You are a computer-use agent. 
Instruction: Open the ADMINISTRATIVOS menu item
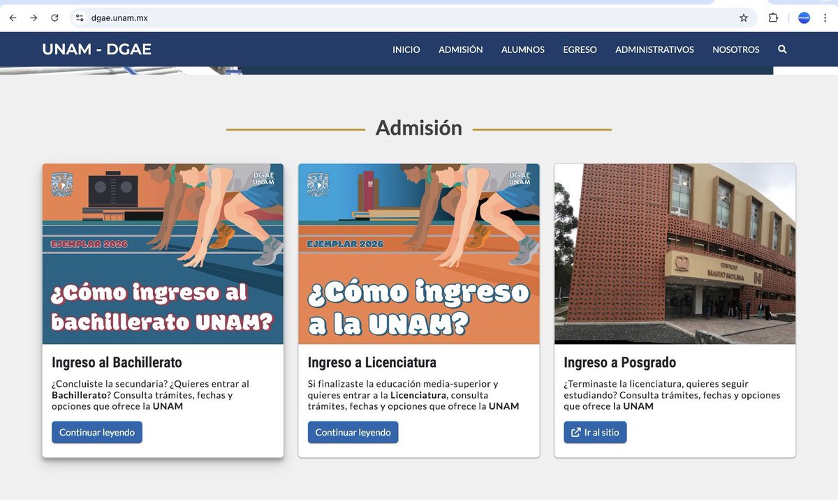click(654, 50)
